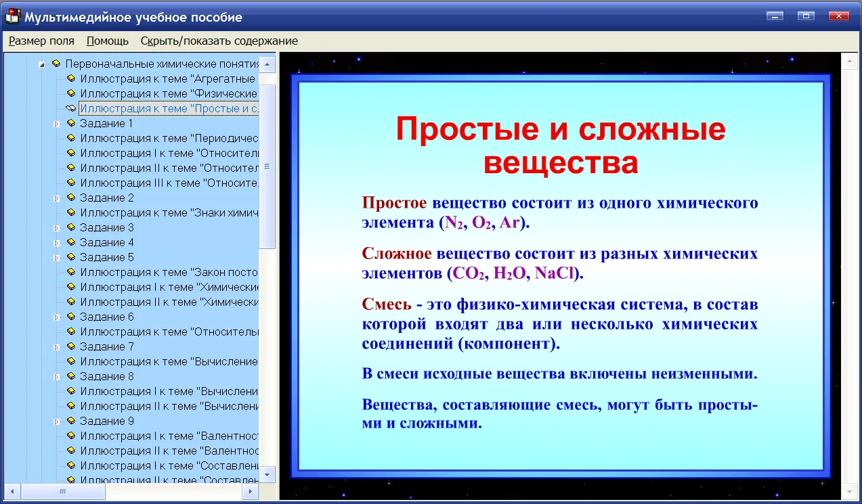
Task: Click open-book icon of selected "Простые и сл" row
Action: (70, 109)
